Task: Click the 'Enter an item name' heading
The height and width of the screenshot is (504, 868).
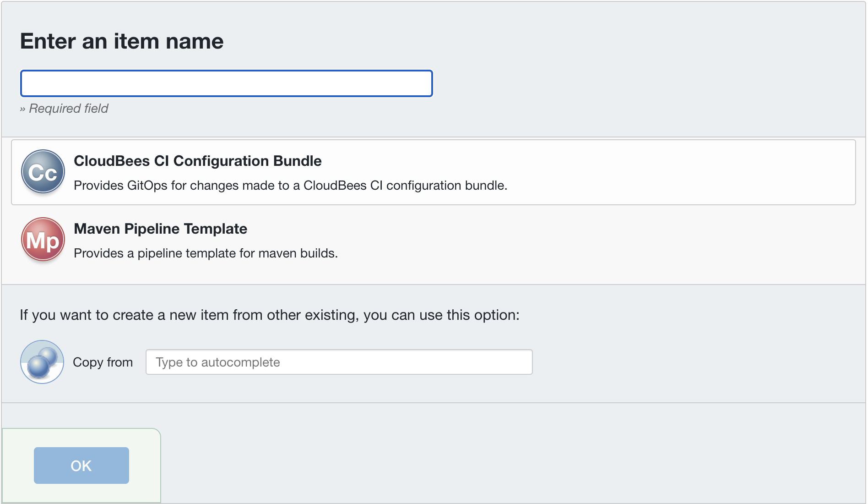Action: point(122,41)
